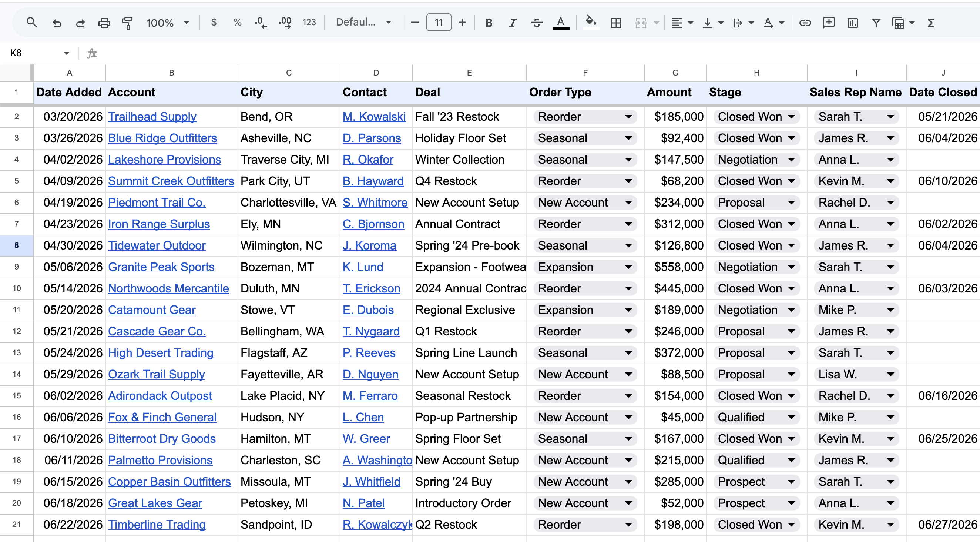Increase font size
Viewport: 980px width, 542px height.
(462, 23)
